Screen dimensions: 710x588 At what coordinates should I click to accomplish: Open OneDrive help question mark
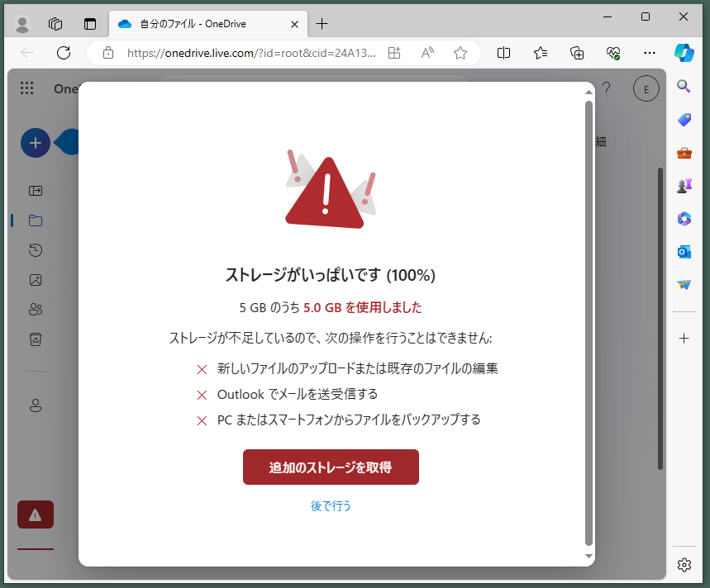click(x=607, y=88)
